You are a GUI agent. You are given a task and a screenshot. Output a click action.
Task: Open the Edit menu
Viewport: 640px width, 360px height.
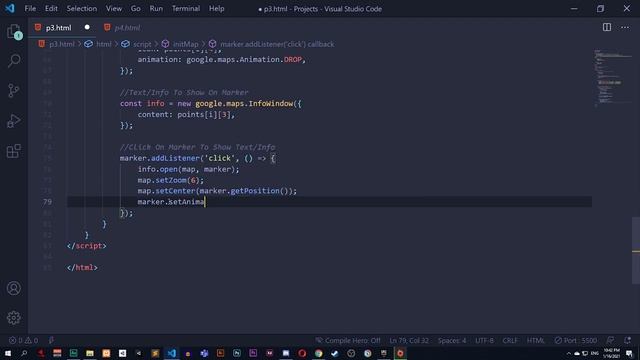pos(51,8)
